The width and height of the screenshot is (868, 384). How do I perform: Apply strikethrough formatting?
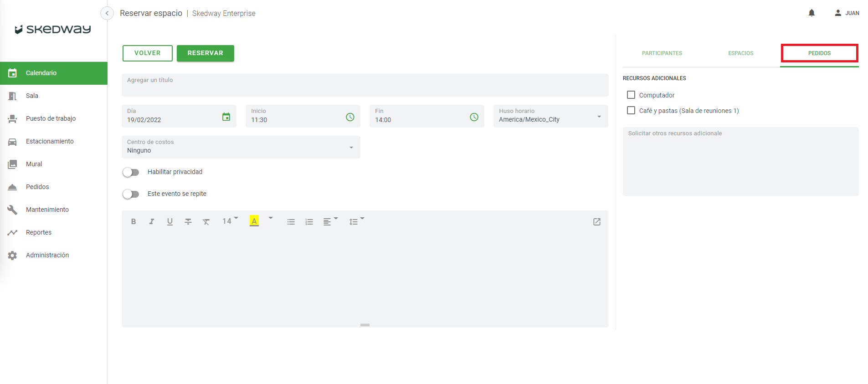[x=188, y=222]
